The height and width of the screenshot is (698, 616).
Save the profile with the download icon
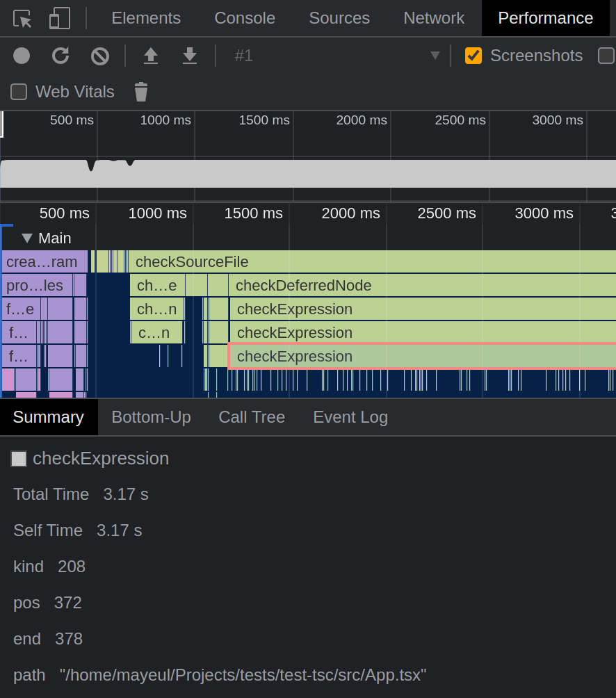coord(189,56)
